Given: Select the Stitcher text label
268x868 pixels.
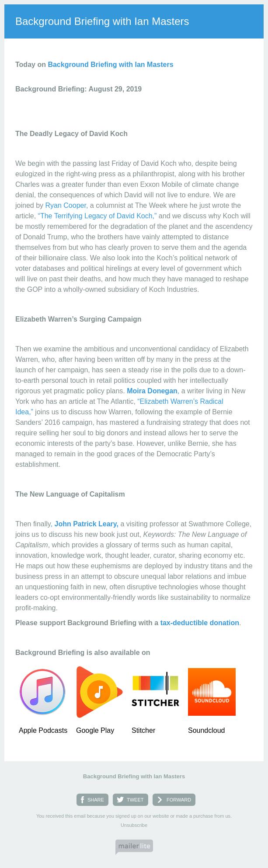Looking at the screenshot, I should [143, 730].
